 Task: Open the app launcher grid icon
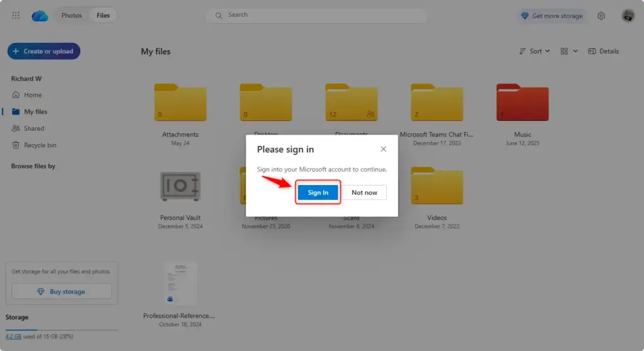(x=16, y=15)
